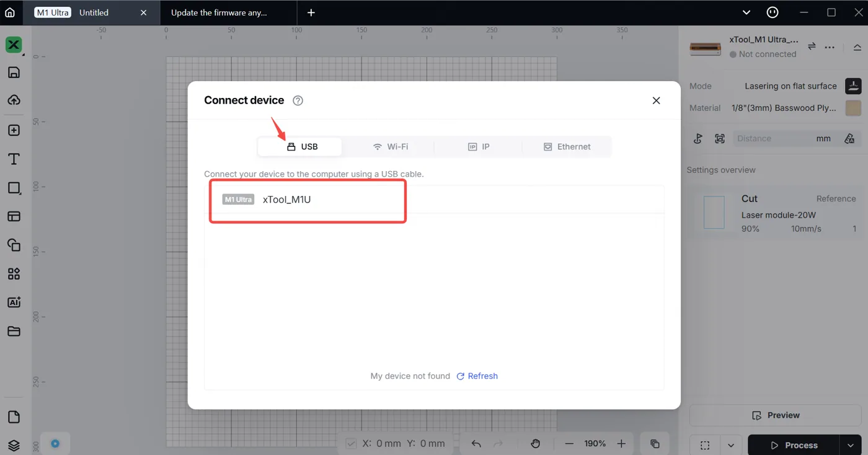Switch to the USB connection tab
This screenshot has width=868, height=455.
click(x=300, y=147)
